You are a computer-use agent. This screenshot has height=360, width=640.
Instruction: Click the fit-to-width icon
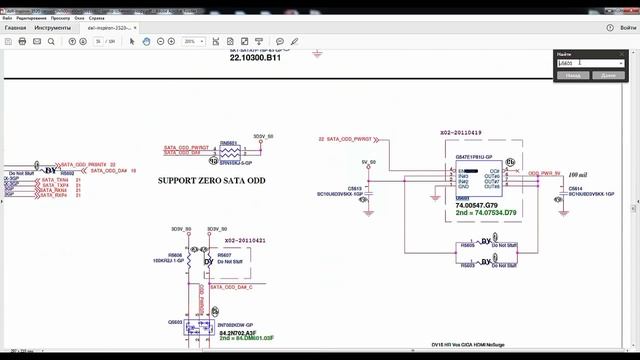point(216,42)
